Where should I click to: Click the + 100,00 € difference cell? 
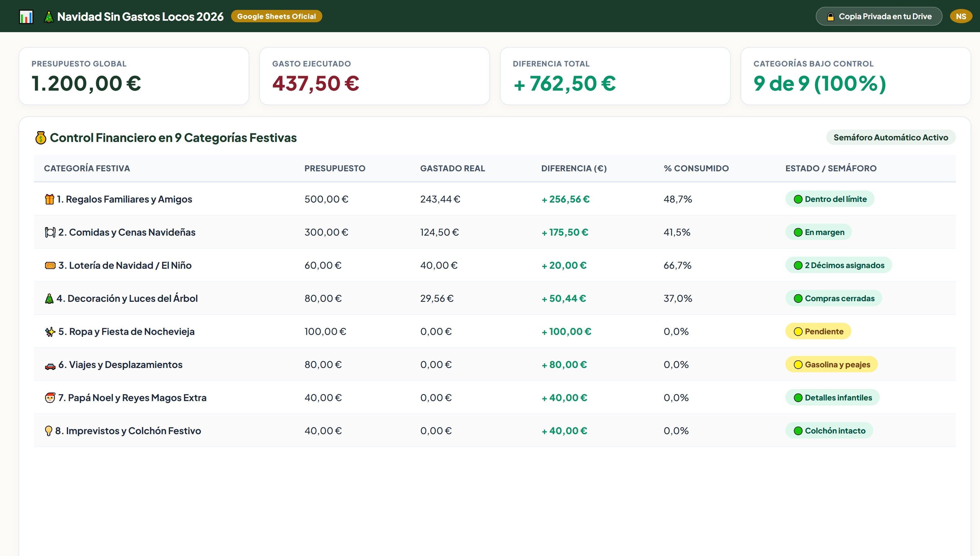(x=566, y=331)
